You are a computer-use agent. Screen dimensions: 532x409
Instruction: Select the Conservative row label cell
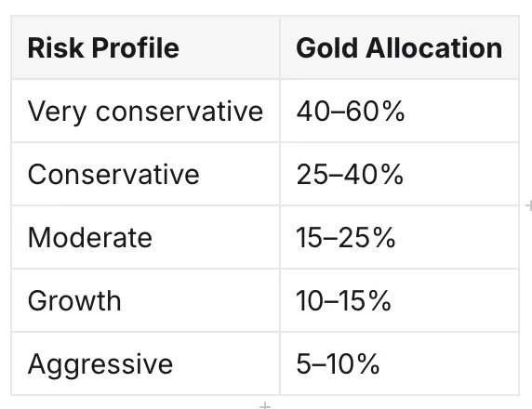pos(145,174)
